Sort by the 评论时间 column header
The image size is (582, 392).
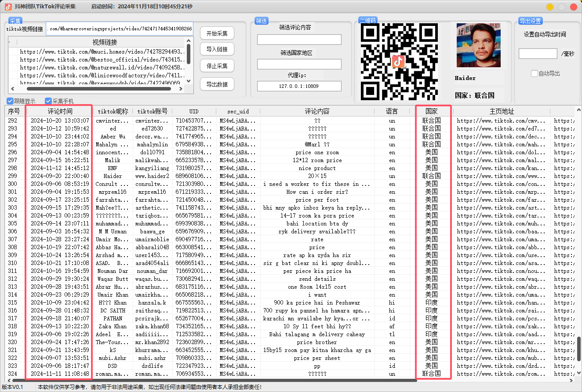click(x=60, y=111)
